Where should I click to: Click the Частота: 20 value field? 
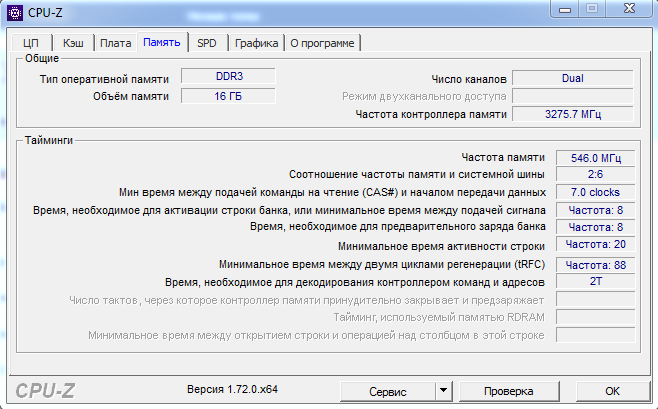point(595,245)
